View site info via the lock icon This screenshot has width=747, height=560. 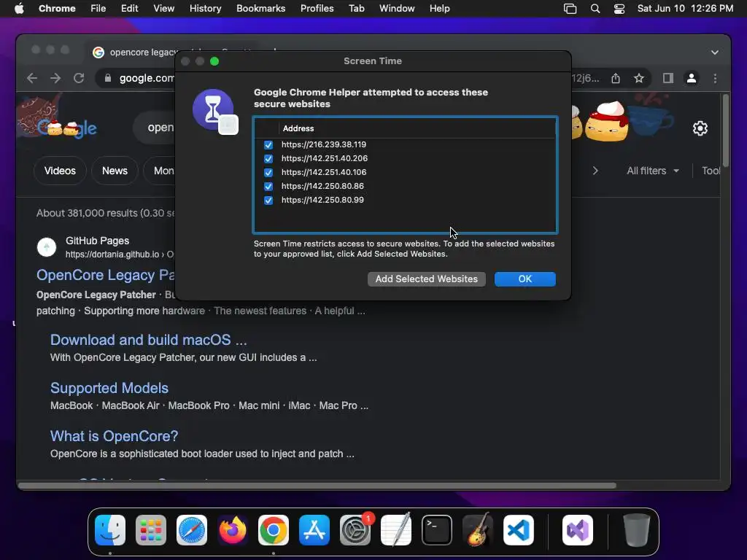click(x=108, y=78)
